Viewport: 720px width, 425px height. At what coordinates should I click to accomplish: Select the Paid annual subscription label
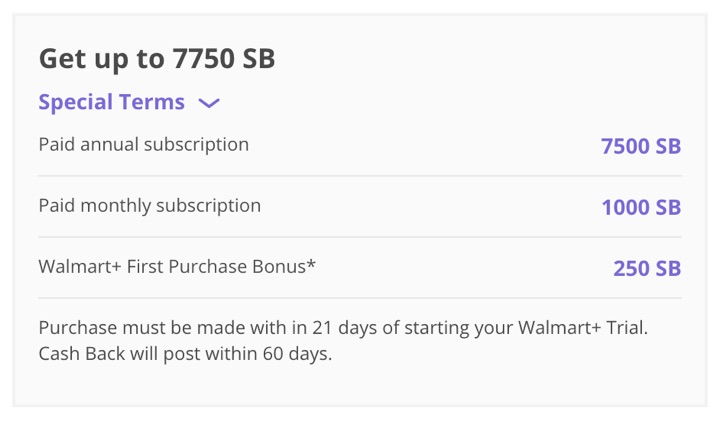[x=143, y=145]
